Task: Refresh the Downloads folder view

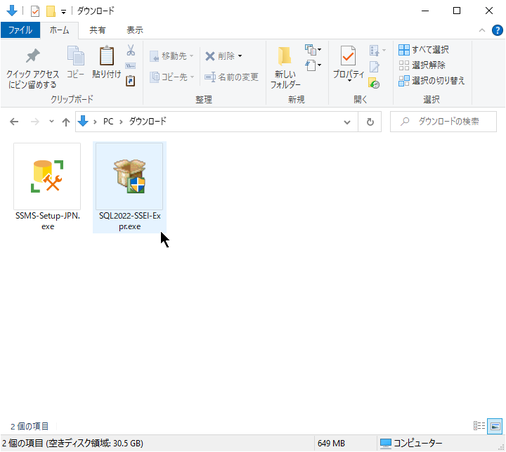Action: (370, 122)
